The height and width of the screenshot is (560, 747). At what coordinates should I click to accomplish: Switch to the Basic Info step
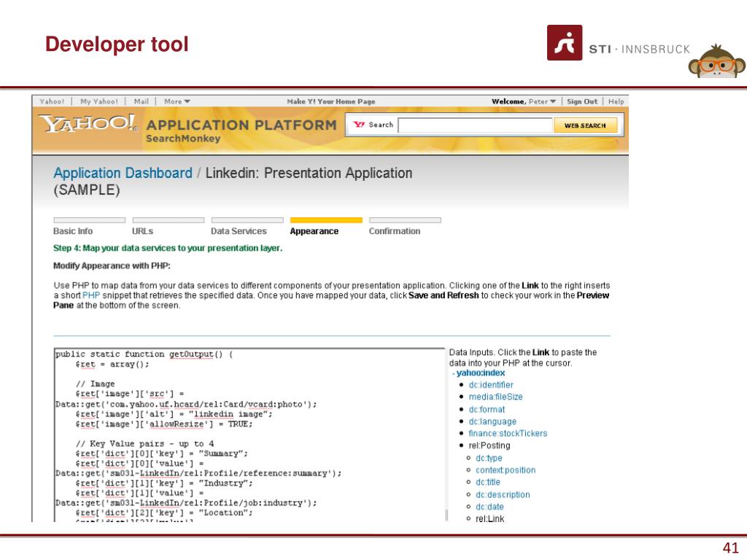(73, 231)
